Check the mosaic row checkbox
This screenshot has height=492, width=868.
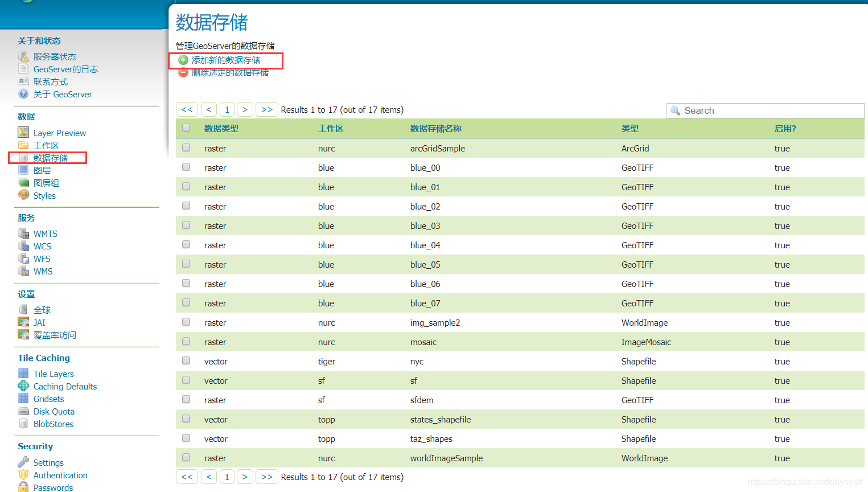coord(186,341)
